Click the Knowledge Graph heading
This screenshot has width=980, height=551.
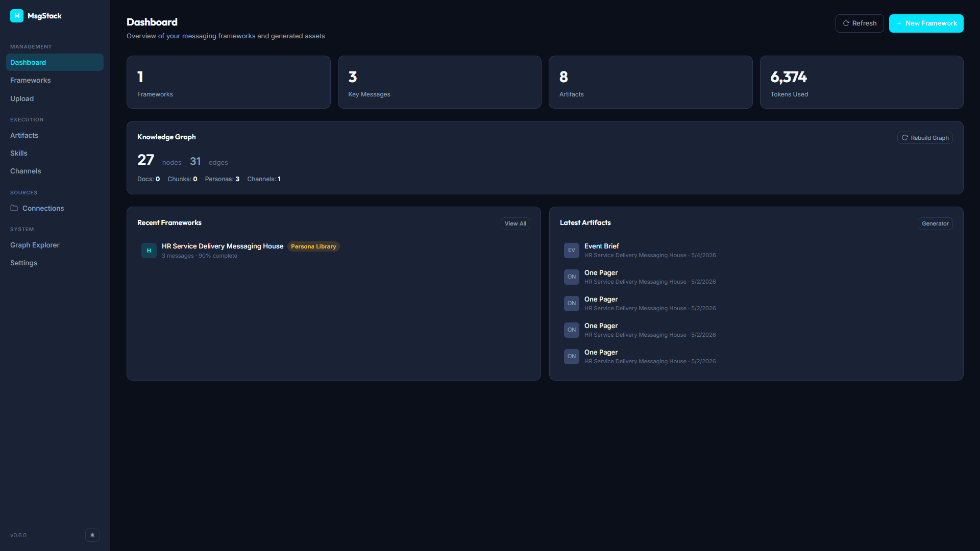pos(166,137)
